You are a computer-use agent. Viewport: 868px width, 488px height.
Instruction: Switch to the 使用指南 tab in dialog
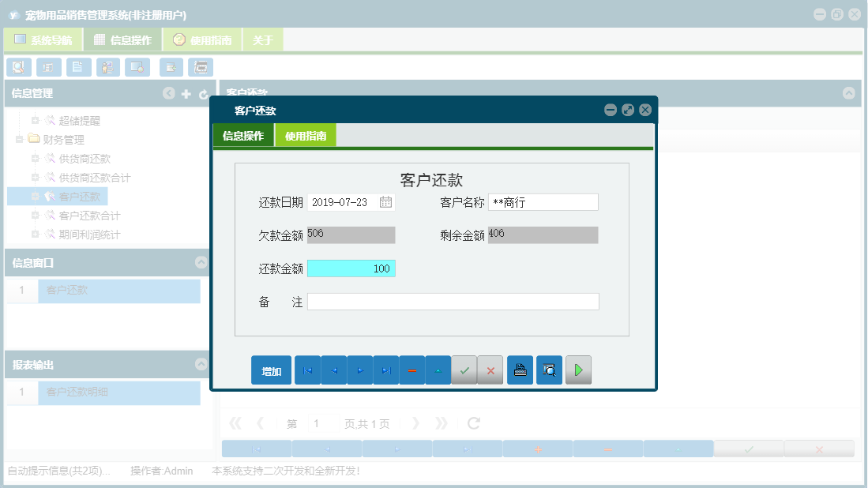(307, 135)
